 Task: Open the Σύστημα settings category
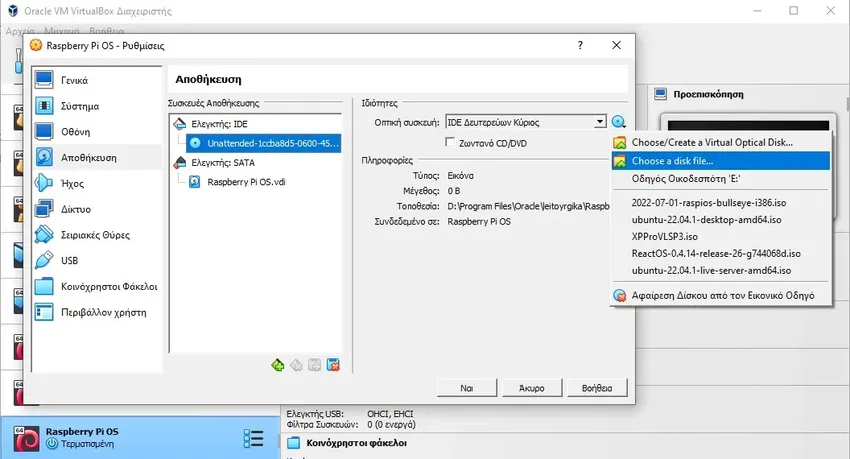point(97,106)
